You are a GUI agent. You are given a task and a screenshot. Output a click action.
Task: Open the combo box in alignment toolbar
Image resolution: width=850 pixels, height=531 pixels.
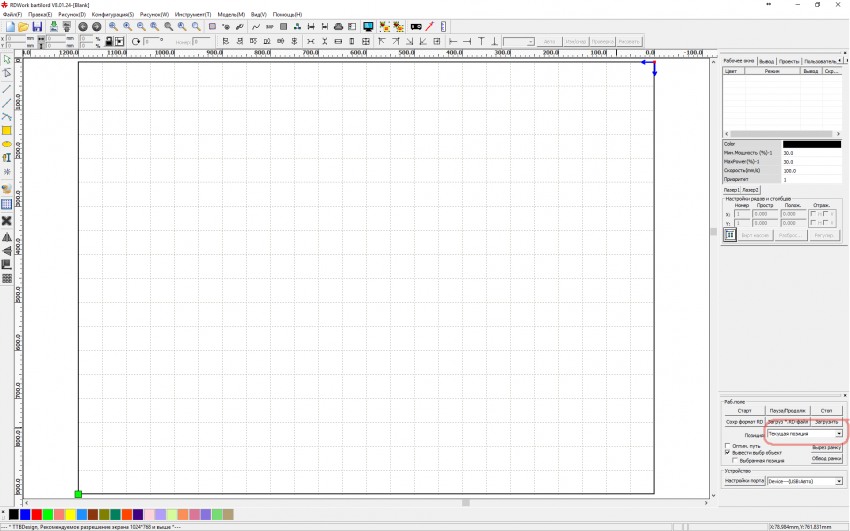point(519,42)
